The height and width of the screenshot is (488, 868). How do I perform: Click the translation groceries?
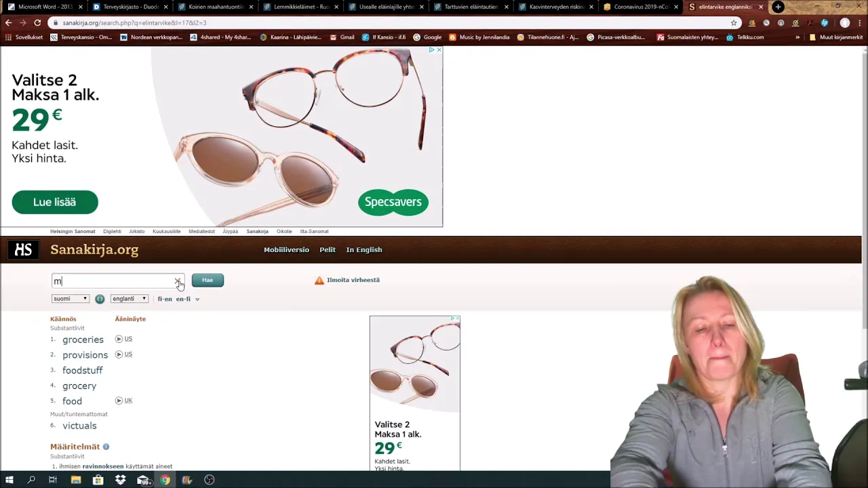(83, 340)
